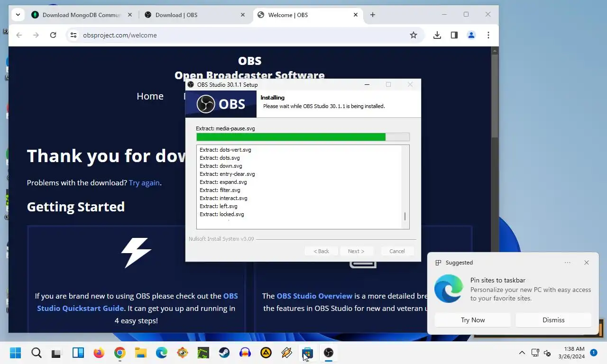Open Home on OBS website
The width and height of the screenshot is (607, 364).
coord(150,96)
